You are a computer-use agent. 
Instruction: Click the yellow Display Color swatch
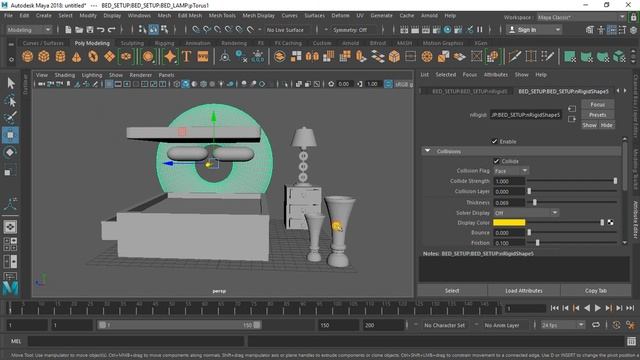point(509,222)
